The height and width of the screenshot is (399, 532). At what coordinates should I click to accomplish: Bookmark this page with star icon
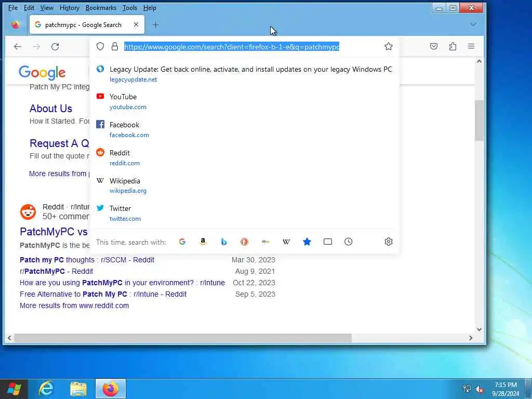pyautogui.click(x=389, y=46)
